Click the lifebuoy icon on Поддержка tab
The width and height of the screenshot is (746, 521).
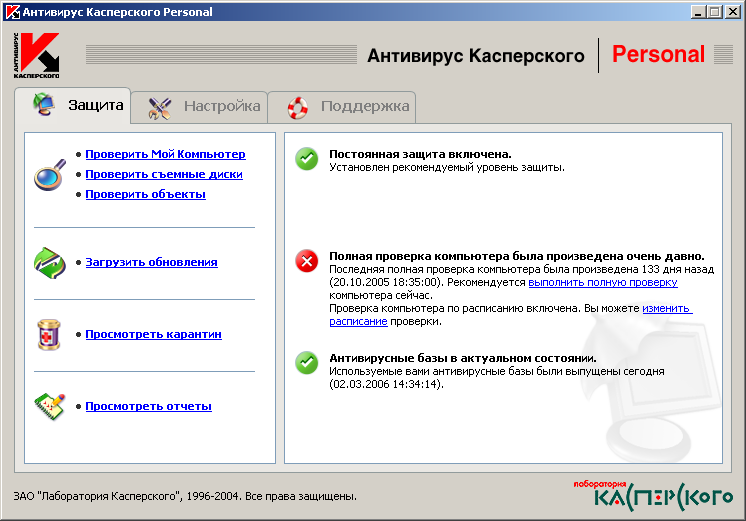coord(298,108)
